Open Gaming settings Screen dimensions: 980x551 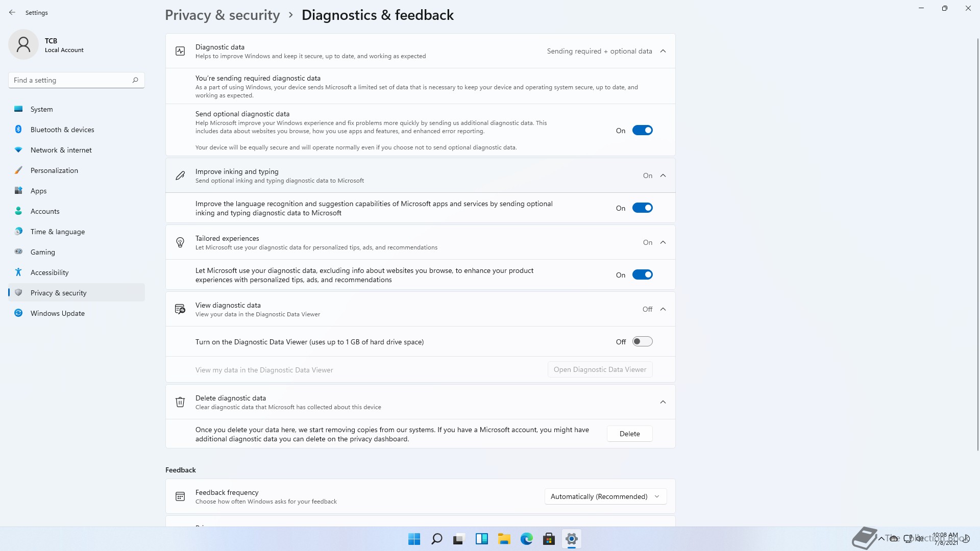(77, 252)
